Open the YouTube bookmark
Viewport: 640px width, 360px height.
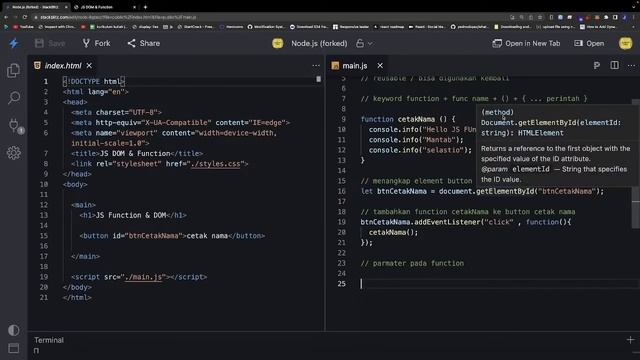(24, 27)
